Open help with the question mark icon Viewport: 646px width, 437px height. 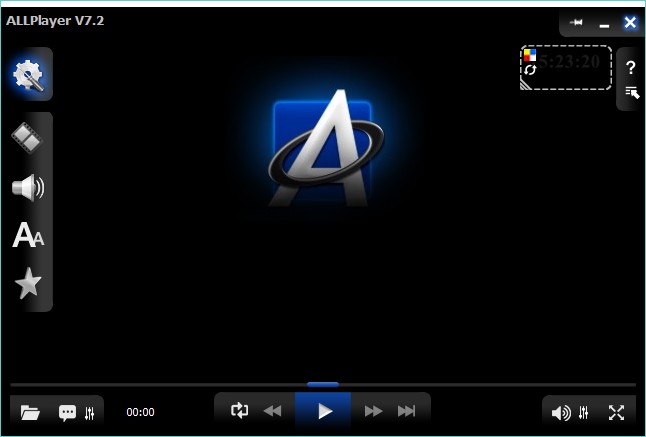pos(630,68)
